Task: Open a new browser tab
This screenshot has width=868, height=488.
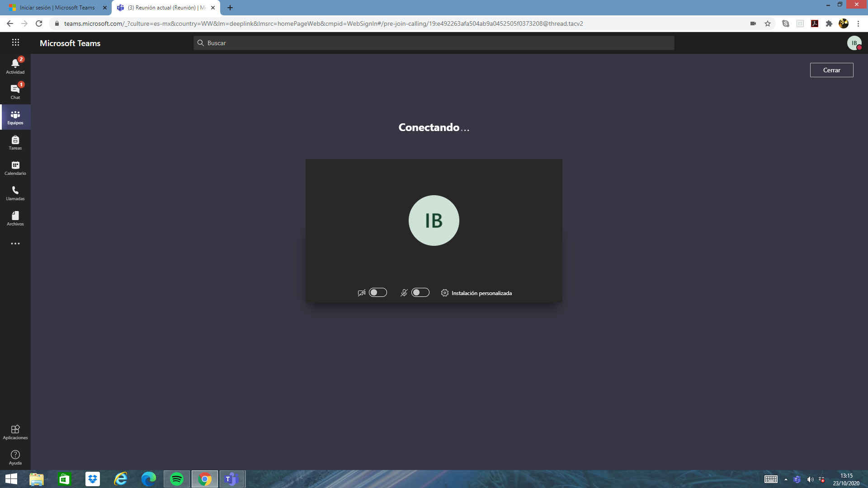Action: point(230,8)
